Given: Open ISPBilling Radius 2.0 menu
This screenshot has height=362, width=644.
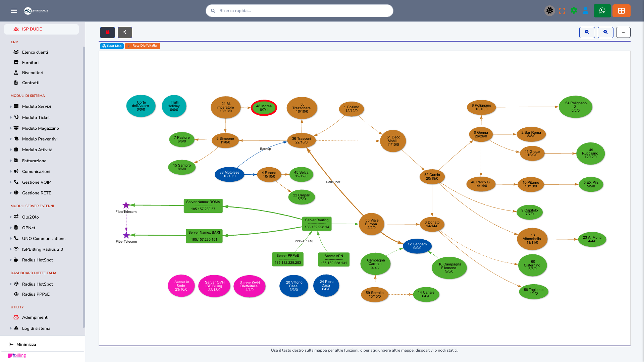Looking at the screenshot, I should click(42, 249).
